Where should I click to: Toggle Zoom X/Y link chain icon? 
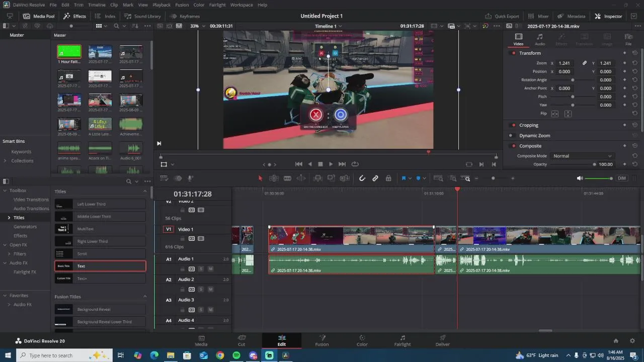(x=585, y=63)
